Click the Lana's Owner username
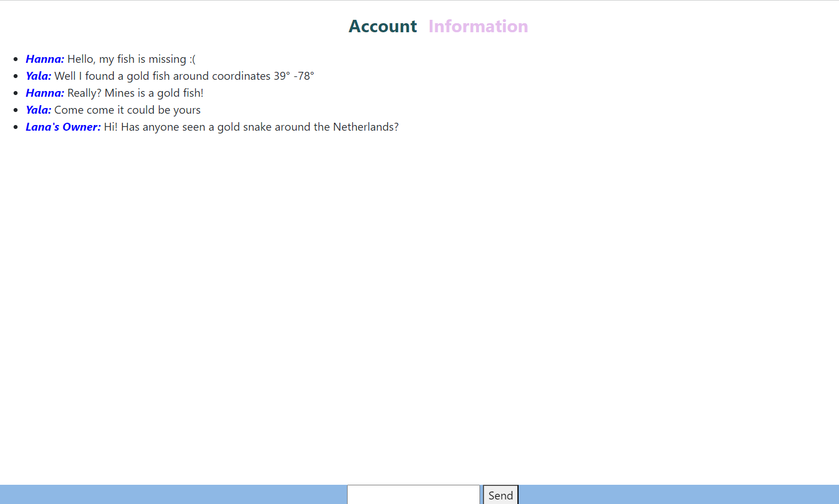 coord(63,127)
